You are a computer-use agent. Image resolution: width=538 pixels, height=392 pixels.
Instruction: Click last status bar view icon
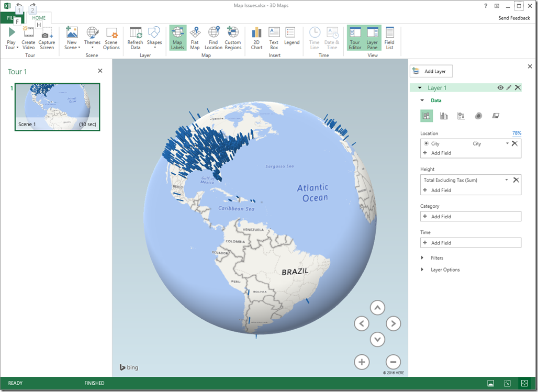pos(524,383)
